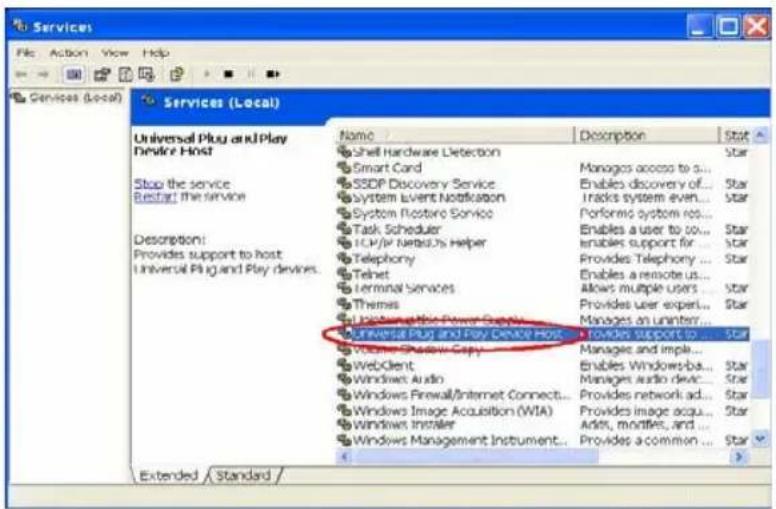
Task: Click the Services (Local) header gear icon
Action: (148, 102)
